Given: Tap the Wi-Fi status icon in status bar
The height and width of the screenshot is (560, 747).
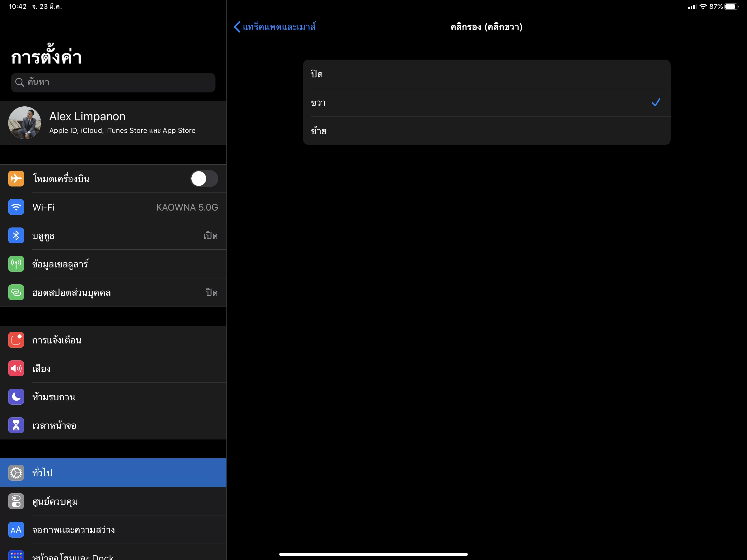Looking at the screenshot, I should tap(703, 6).
